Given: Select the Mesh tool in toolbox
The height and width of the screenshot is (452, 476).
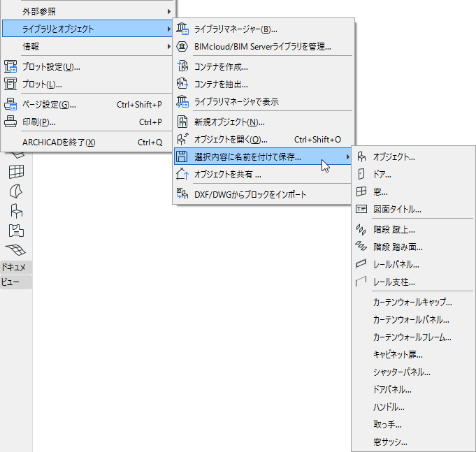Looking at the screenshot, I should [x=16, y=250].
